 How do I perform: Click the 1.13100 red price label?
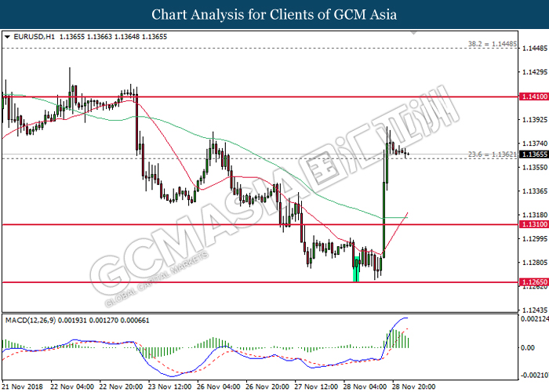[534, 224]
